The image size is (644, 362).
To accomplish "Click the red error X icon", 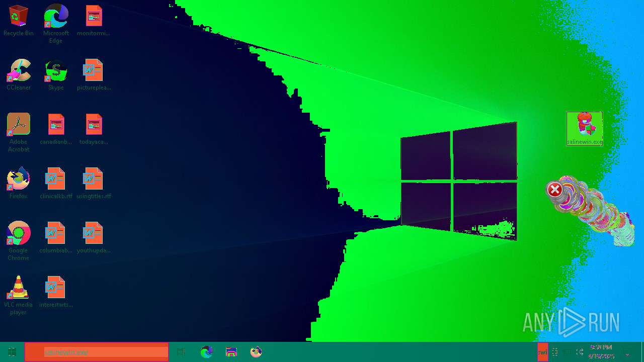I will tap(555, 190).
